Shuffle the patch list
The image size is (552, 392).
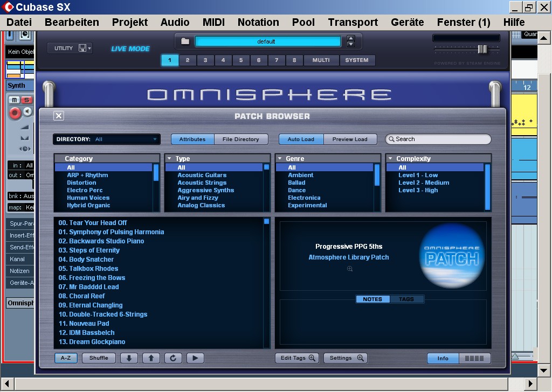click(99, 358)
